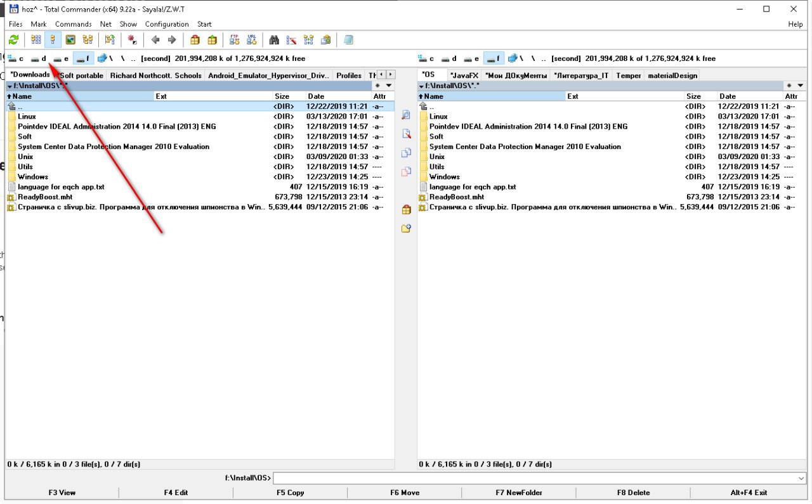Select drive c in the left panel
This screenshot has width=812, height=504.
coord(16,58)
